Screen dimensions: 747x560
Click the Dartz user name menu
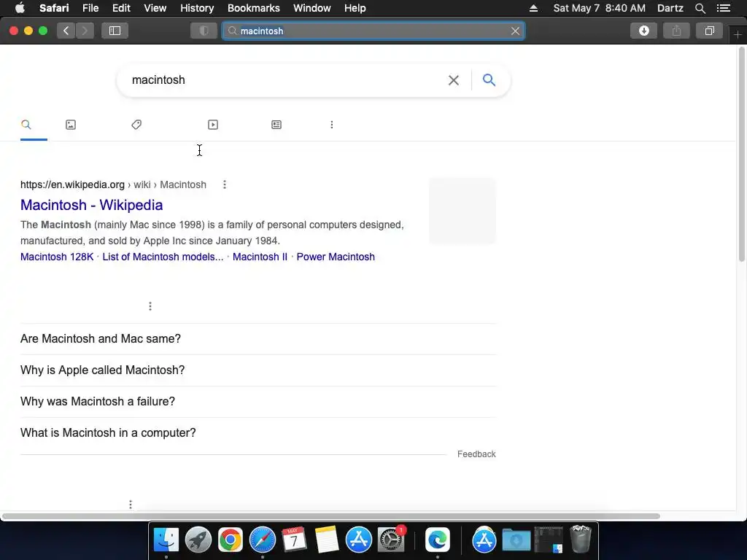point(670,8)
